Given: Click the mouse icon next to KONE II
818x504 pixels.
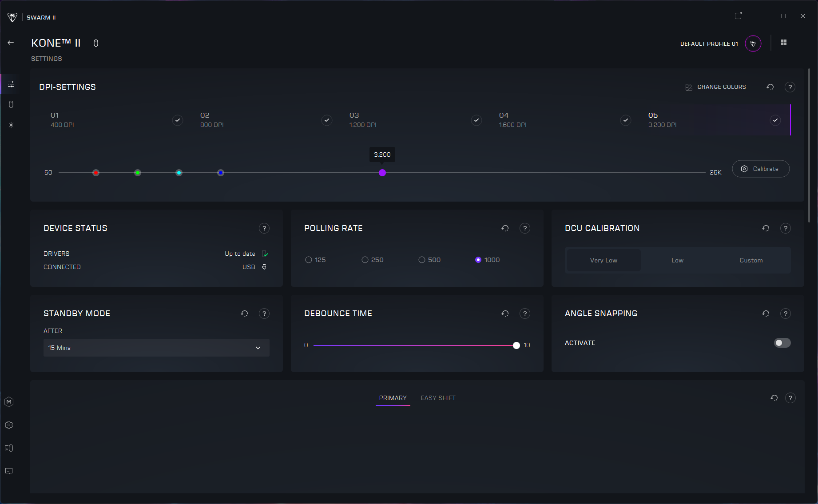Looking at the screenshot, I should click(95, 43).
